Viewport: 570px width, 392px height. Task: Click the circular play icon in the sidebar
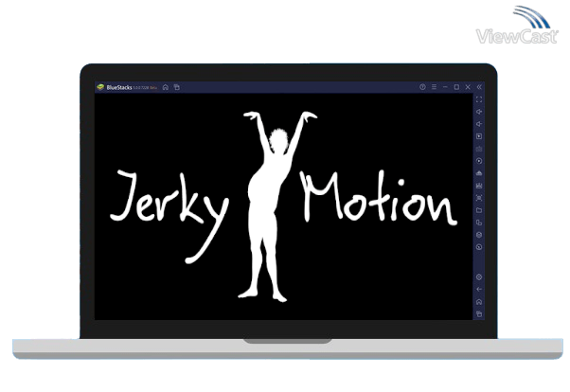point(479,161)
